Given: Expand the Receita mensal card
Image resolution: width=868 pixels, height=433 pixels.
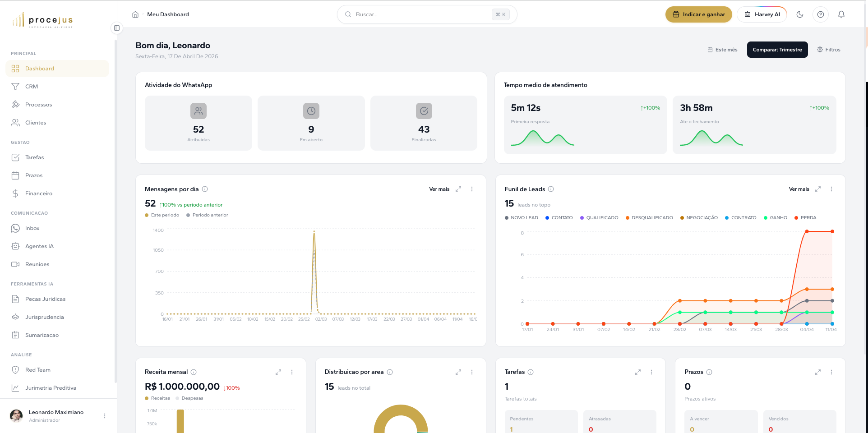Looking at the screenshot, I should click(278, 372).
